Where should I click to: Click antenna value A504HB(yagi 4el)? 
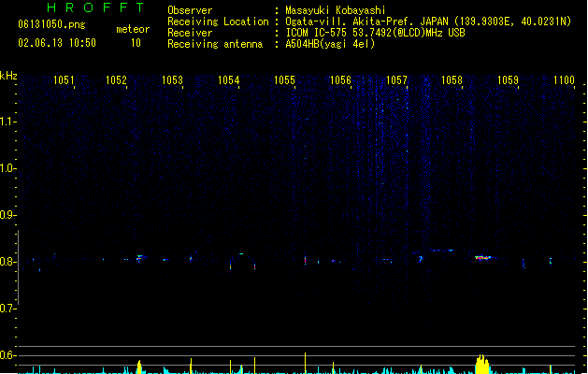pos(330,44)
